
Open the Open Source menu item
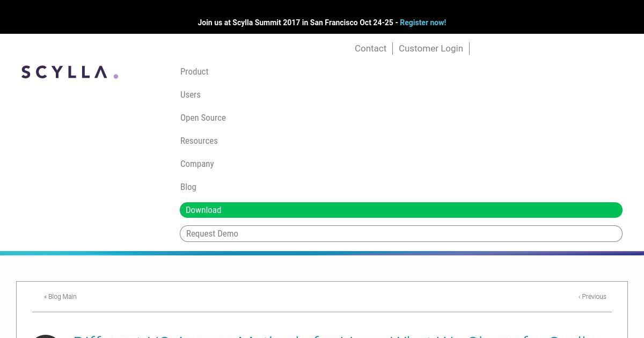[x=203, y=117]
